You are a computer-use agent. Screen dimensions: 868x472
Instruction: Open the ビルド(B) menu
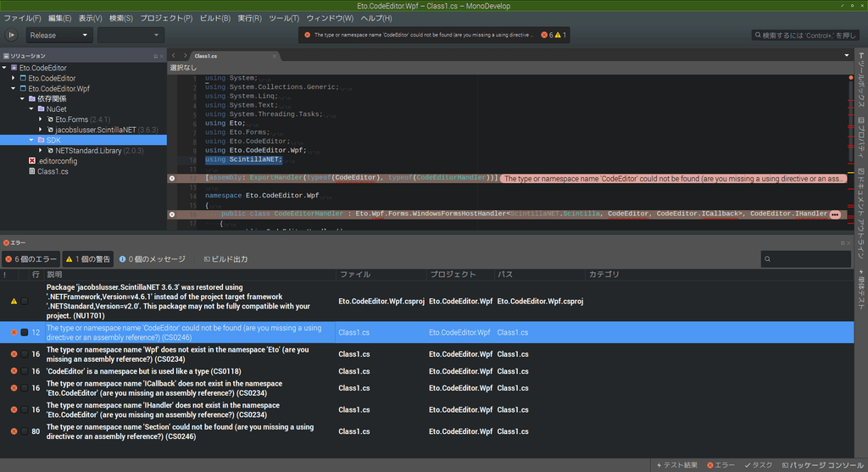pos(214,19)
